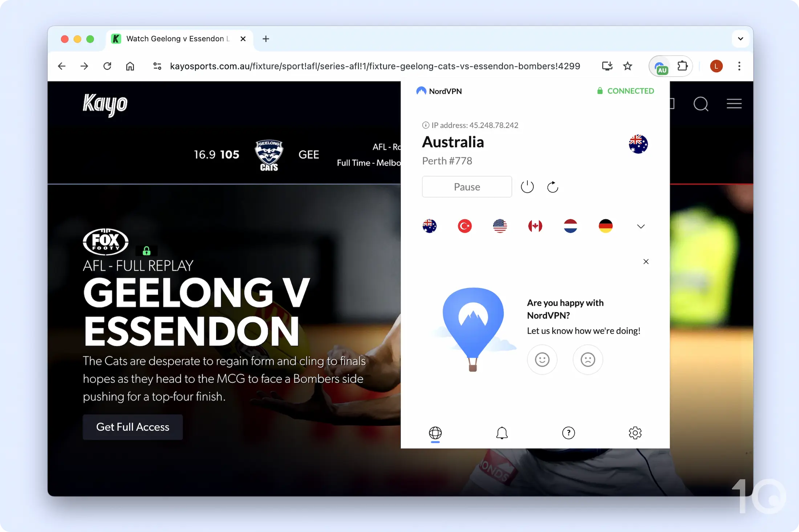This screenshot has width=799, height=532.
Task: Select the United States server flag icon
Action: [x=500, y=226]
